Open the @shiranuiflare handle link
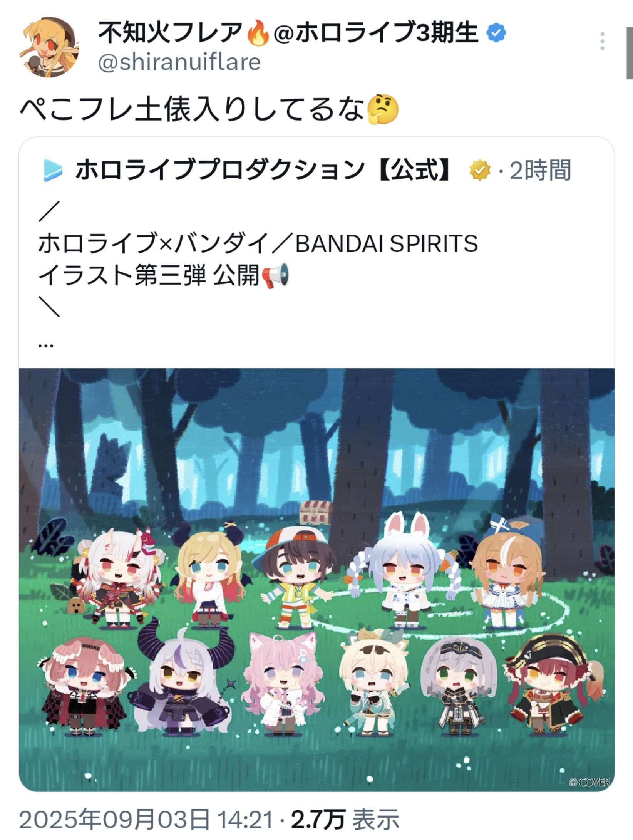Screen dimensions: 633x840 pyautogui.click(x=179, y=62)
